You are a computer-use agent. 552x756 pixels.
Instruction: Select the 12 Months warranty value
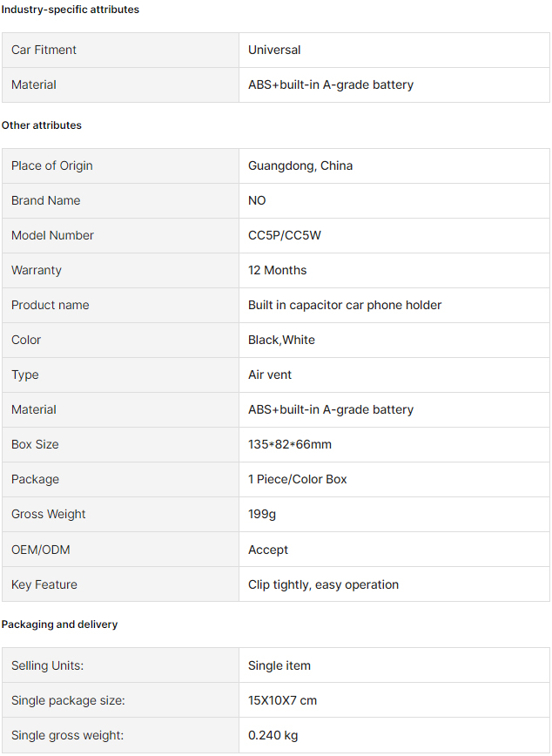point(277,270)
